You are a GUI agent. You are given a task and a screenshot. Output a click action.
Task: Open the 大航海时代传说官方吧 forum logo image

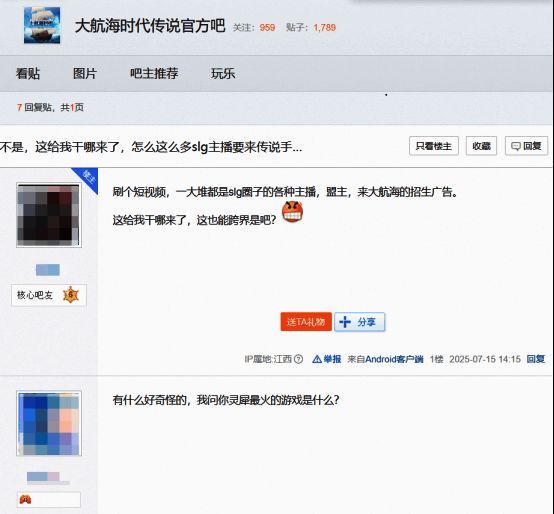(x=42, y=25)
